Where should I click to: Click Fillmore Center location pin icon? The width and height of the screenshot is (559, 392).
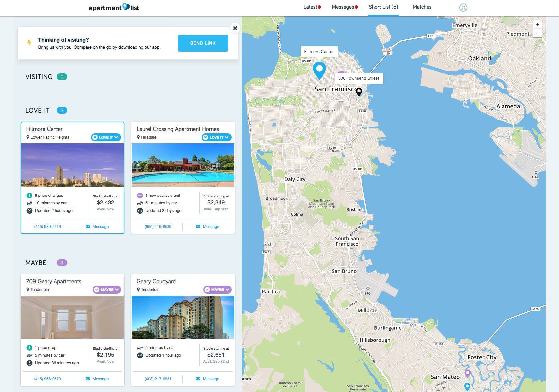point(28,137)
